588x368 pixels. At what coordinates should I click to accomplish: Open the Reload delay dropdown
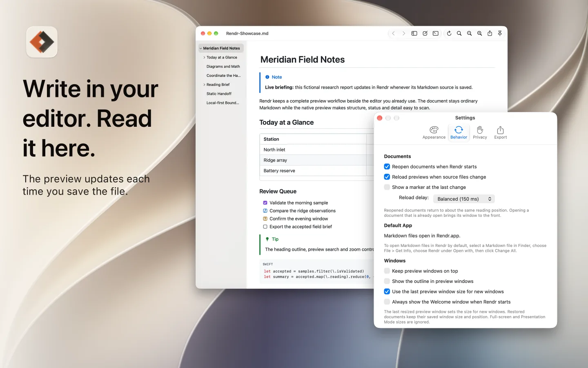point(464,199)
